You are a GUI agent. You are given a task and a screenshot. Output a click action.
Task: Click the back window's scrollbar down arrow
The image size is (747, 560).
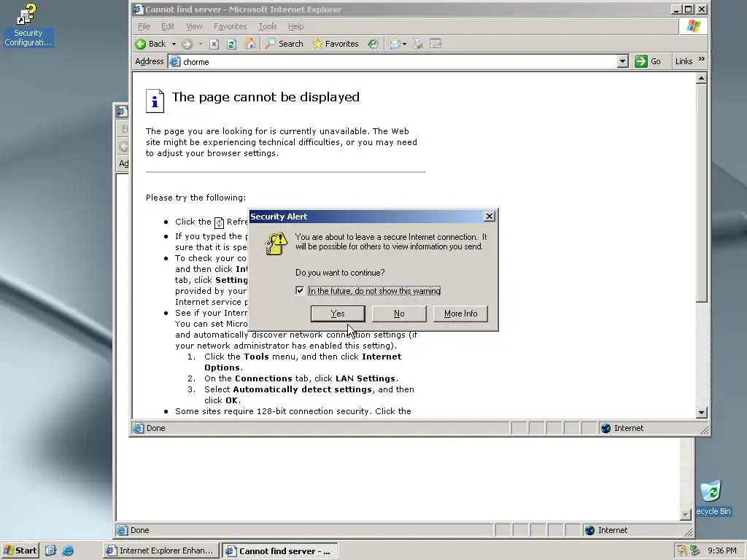686,515
